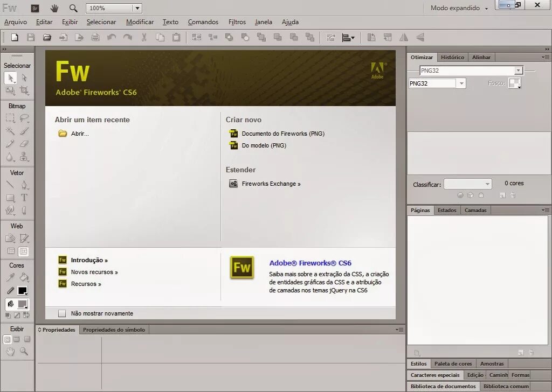The height and width of the screenshot is (392, 552).
Task: Click Do modelo (PNG) link
Action: coord(264,145)
